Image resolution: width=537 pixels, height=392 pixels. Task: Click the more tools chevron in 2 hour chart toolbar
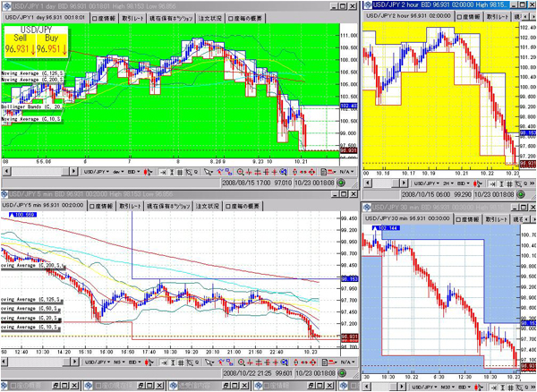[x=533, y=183]
